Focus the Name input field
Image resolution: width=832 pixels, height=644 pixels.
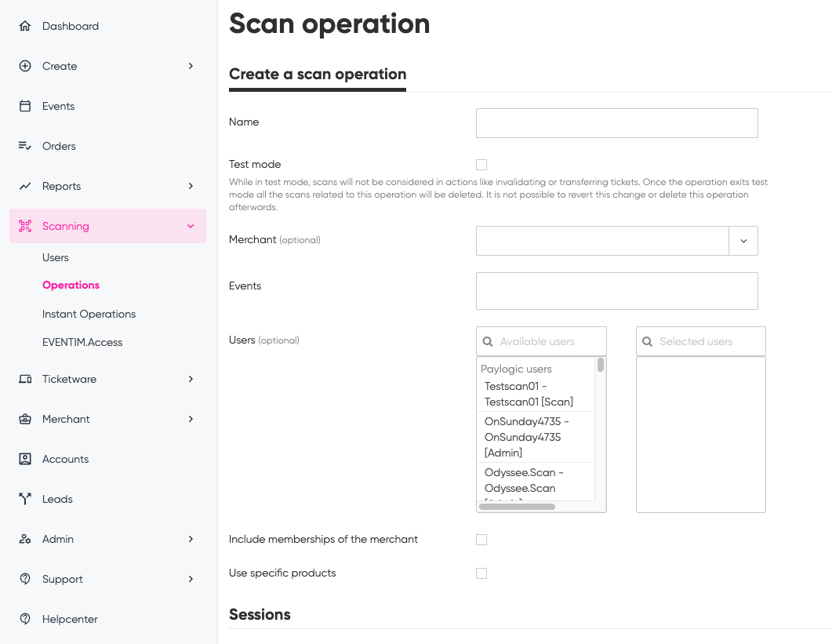[x=616, y=123]
